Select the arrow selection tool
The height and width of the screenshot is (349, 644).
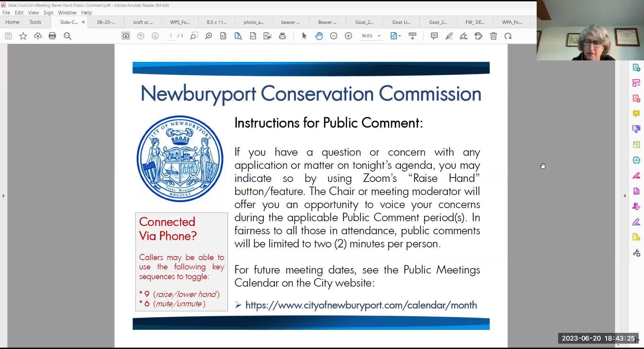pos(304,36)
